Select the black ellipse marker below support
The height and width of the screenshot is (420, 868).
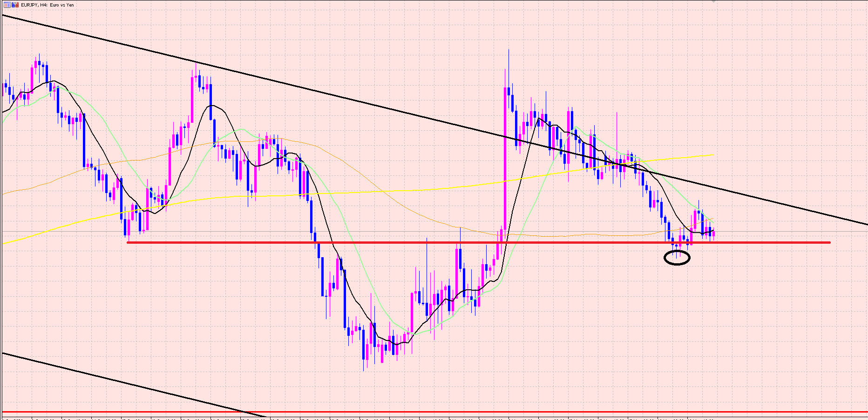click(677, 258)
